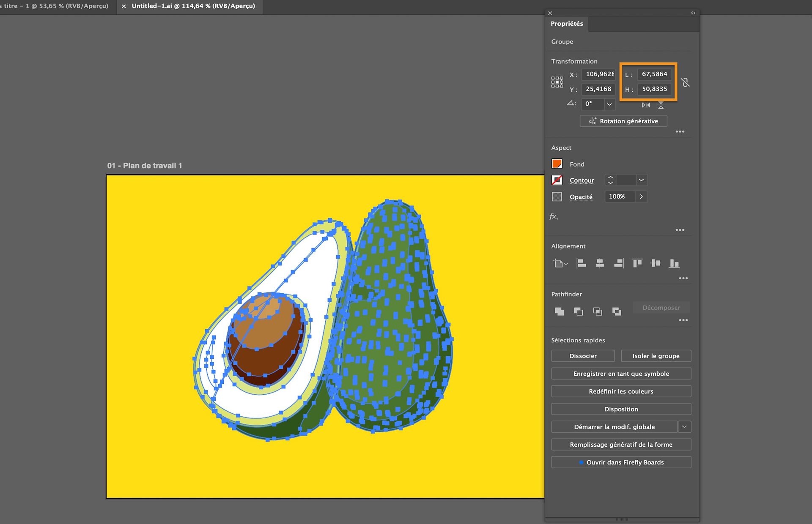Image resolution: width=812 pixels, height=524 pixels.
Task: Apply Pathfinder Exclude mode
Action: [617, 311]
